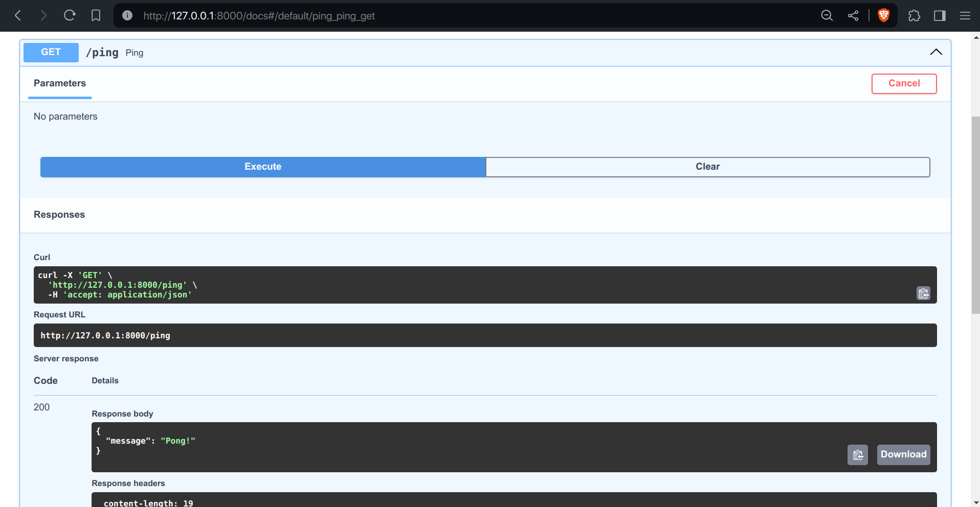Screen dimensions: 980x507
Task: Download the response body
Action: click(903, 455)
